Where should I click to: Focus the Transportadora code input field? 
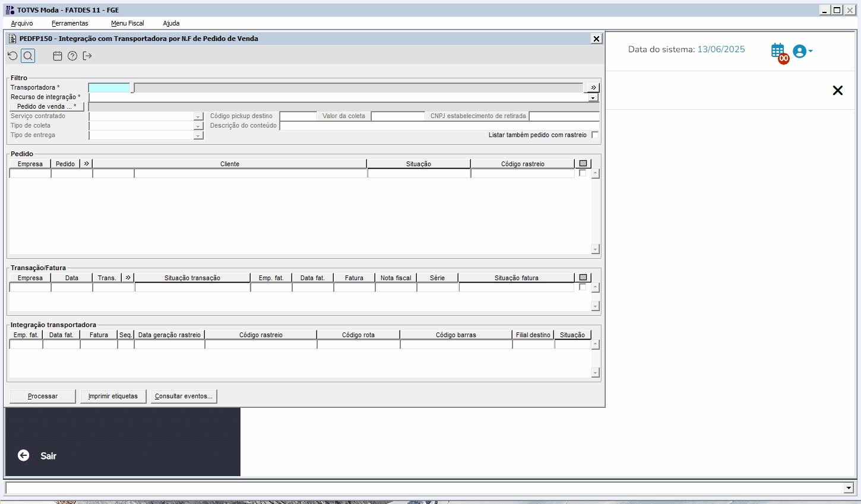109,87
